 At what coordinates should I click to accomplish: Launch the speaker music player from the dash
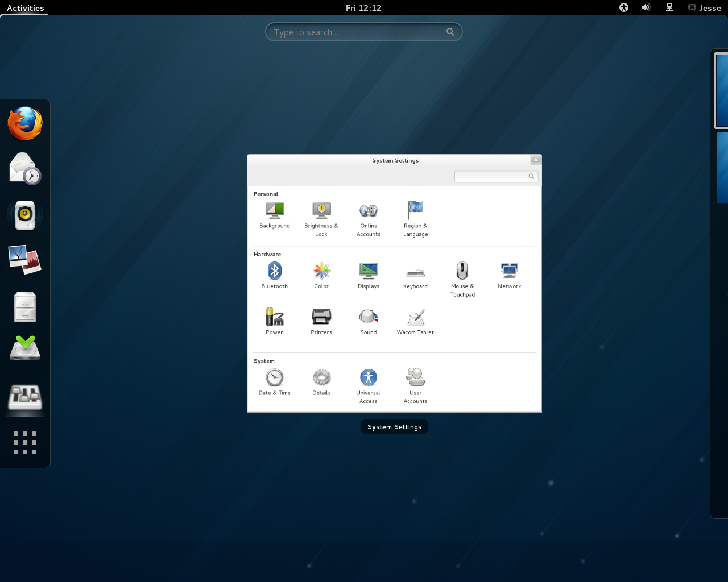coord(25,215)
